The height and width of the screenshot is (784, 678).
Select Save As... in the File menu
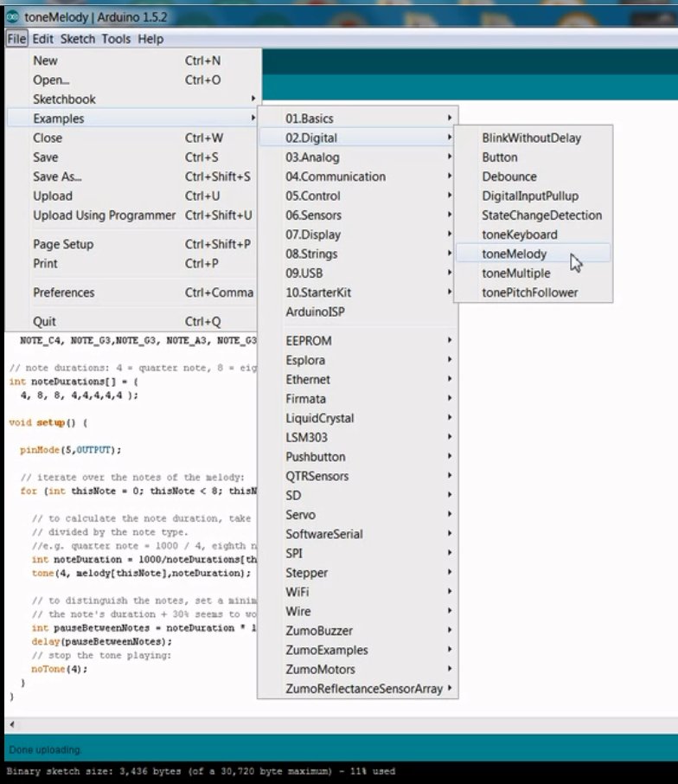click(x=133, y=177)
